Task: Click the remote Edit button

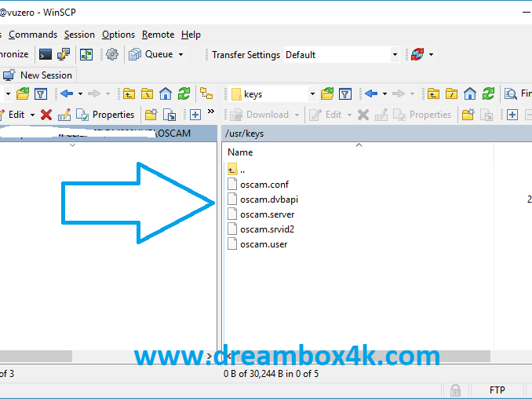Action: 326,115
